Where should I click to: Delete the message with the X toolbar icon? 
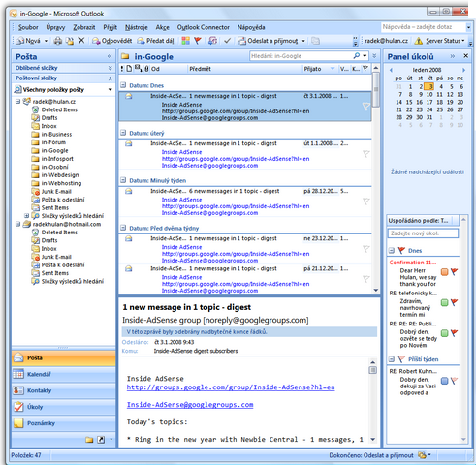click(81, 41)
